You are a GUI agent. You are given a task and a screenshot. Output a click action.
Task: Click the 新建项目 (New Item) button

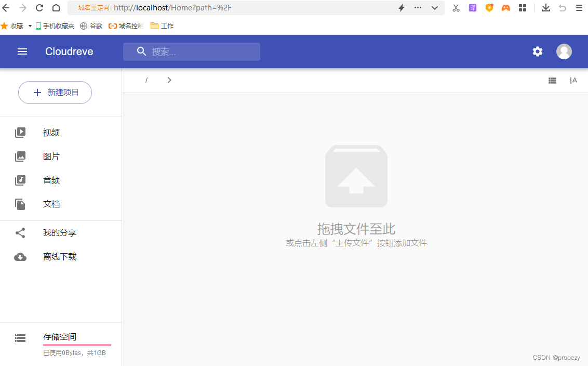click(x=55, y=92)
